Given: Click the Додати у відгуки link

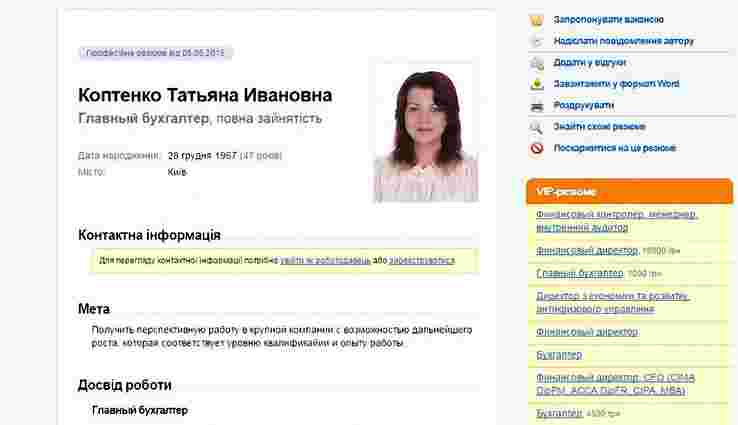Looking at the screenshot, I should coord(590,62).
